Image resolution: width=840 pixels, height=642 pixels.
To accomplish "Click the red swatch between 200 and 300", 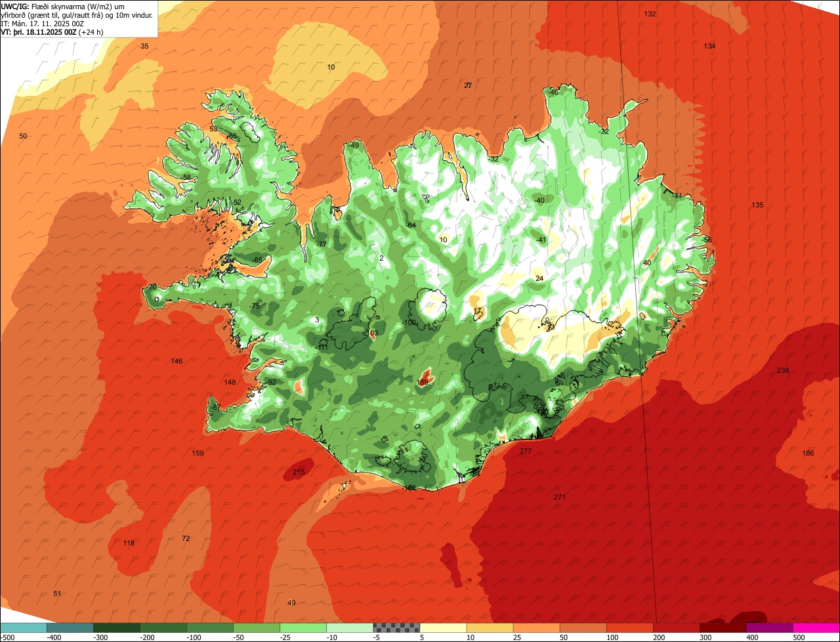I will (x=676, y=628).
